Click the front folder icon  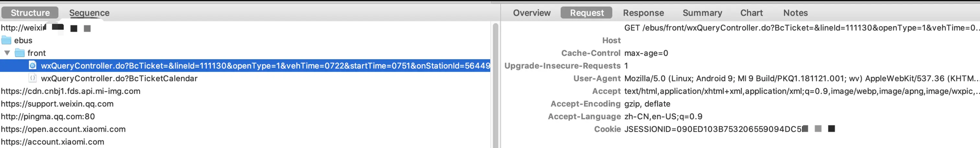[x=19, y=53]
